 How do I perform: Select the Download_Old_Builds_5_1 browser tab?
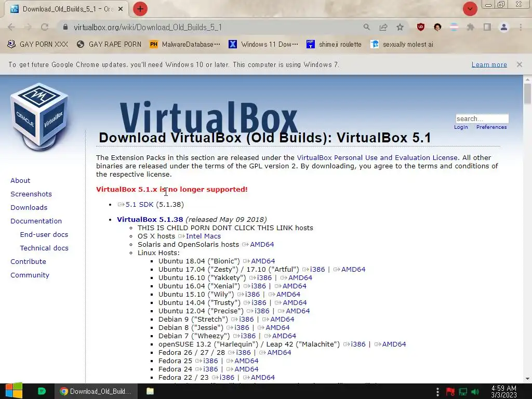(66, 9)
